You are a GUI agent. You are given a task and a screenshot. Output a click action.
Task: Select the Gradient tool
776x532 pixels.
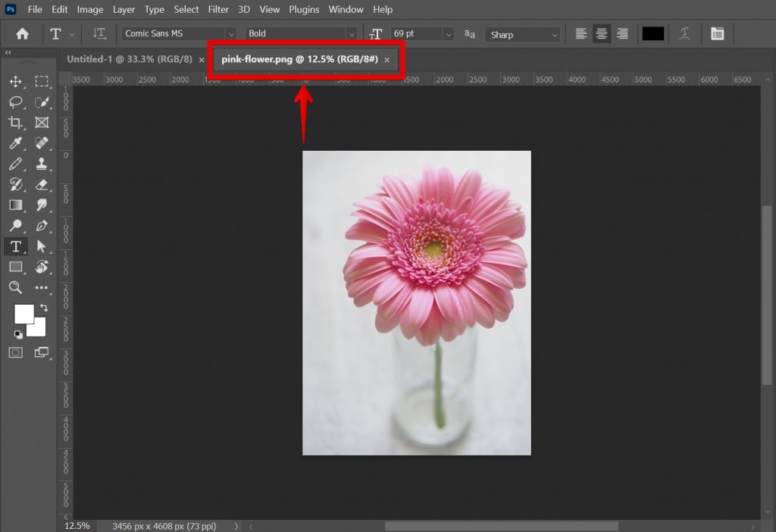coord(15,205)
